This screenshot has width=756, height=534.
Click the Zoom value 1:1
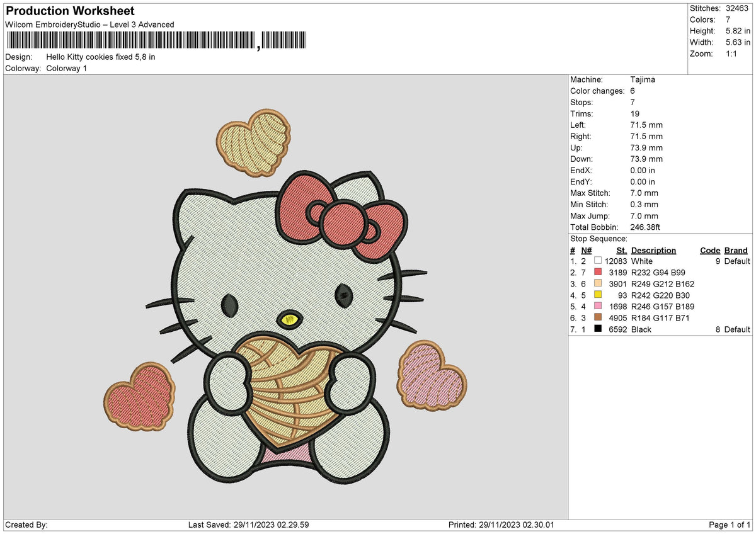(732, 54)
